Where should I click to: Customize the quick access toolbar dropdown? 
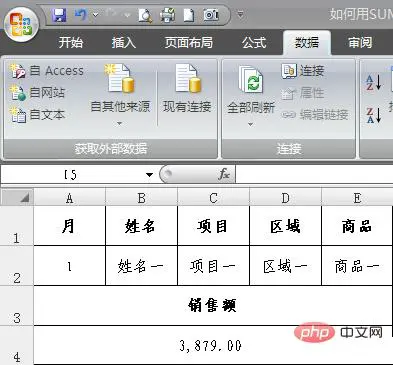tap(240, 15)
